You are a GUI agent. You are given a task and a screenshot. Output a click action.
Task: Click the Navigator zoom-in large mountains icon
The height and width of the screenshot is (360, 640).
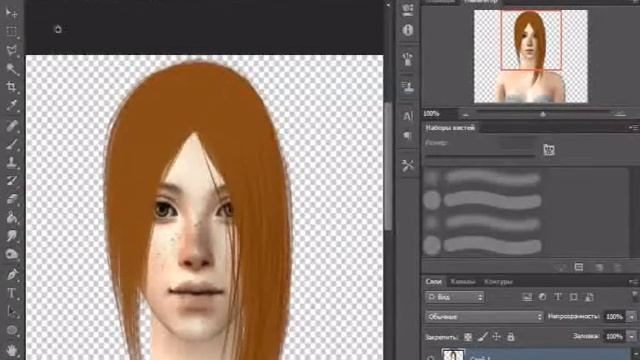pyautogui.click(x=620, y=114)
